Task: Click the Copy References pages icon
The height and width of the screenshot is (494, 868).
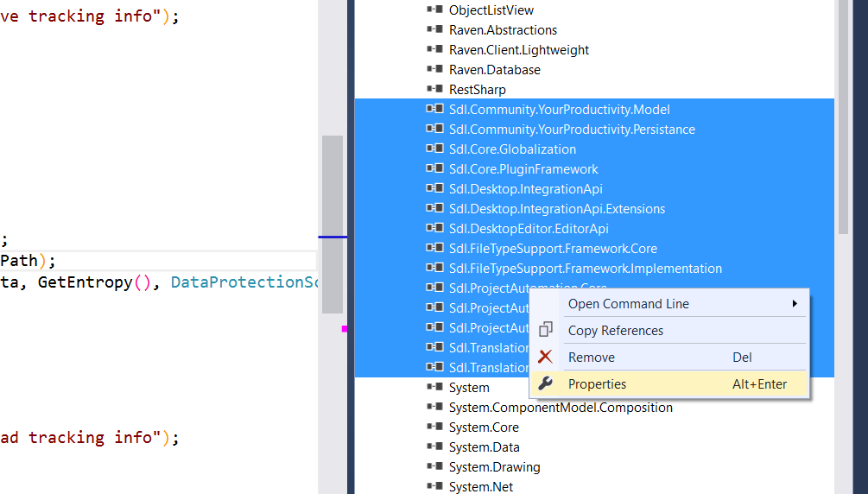Action: point(545,330)
